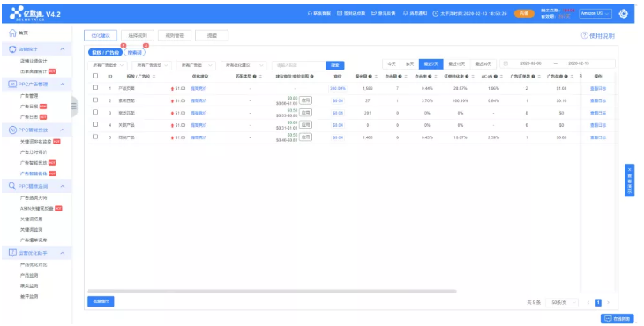Select the 最近15天 date range button
644x326 pixels.
pos(457,64)
